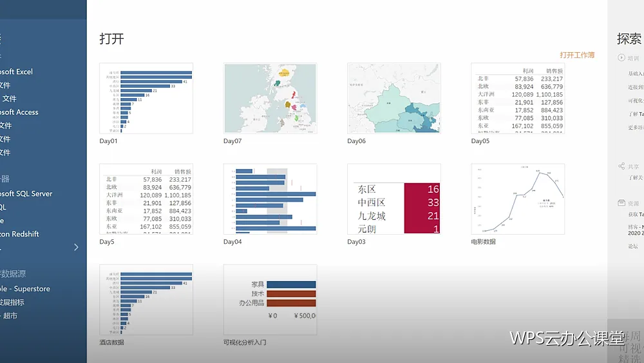The width and height of the screenshot is (644, 363).
Task: Click the 电影数据 label text
Action: 484,242
